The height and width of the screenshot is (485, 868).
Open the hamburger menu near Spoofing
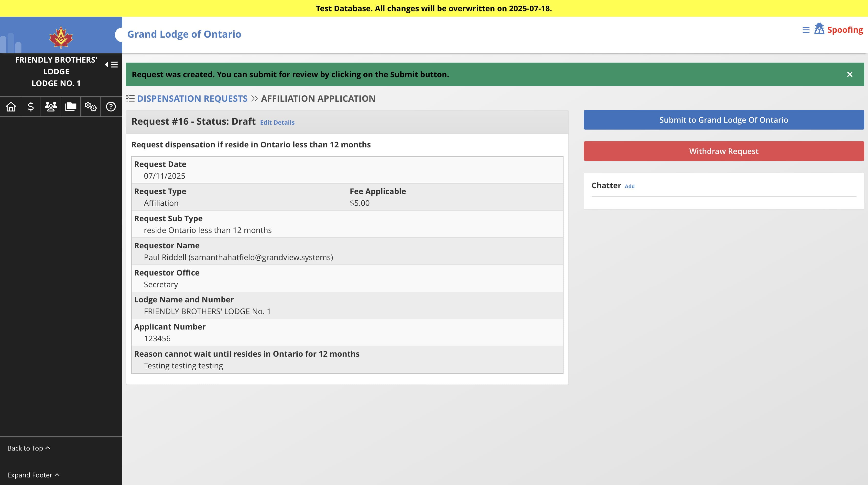806,30
